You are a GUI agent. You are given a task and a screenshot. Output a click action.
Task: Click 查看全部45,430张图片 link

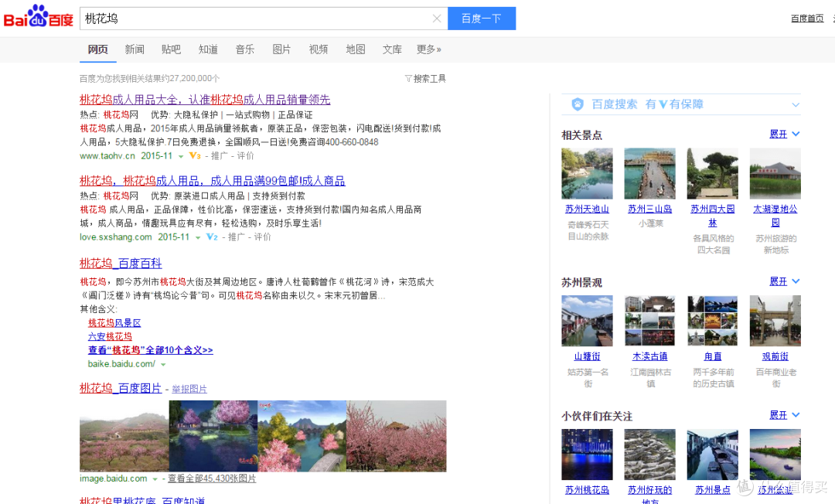pyautogui.click(x=212, y=478)
